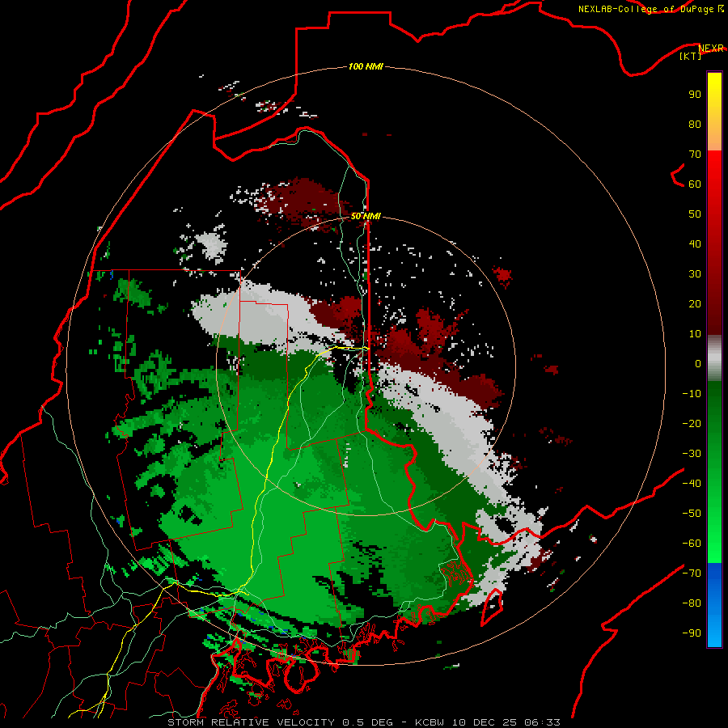Select the -60 value on the velocity scale
Screen dimensions: 728x728
coord(692,544)
